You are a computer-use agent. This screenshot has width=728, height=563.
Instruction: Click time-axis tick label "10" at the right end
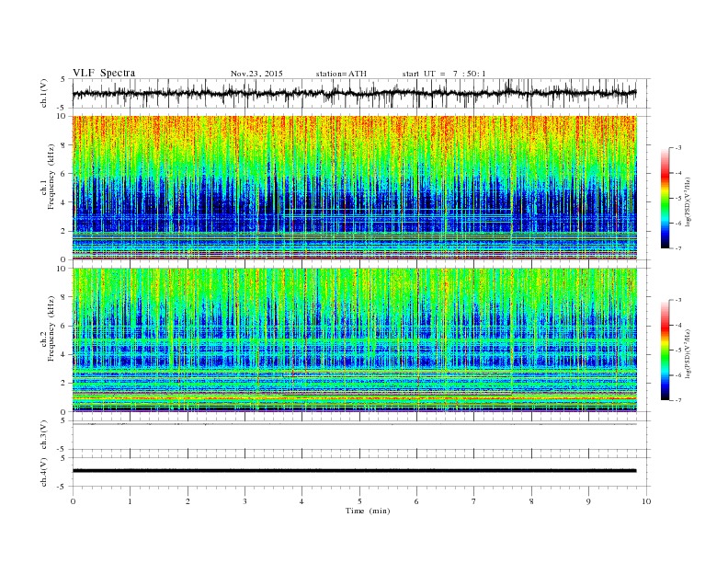pyautogui.click(x=647, y=501)
